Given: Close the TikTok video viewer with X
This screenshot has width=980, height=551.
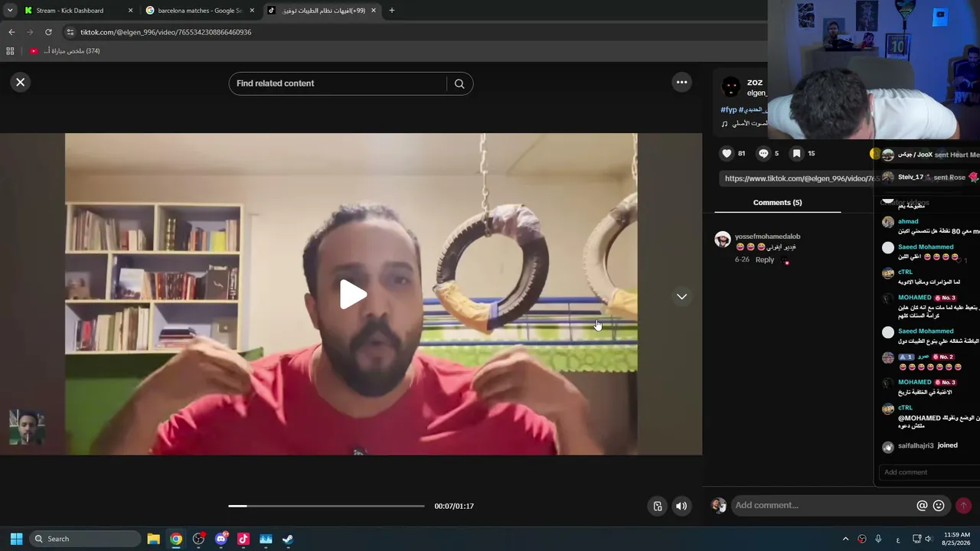Looking at the screenshot, I should [x=21, y=82].
